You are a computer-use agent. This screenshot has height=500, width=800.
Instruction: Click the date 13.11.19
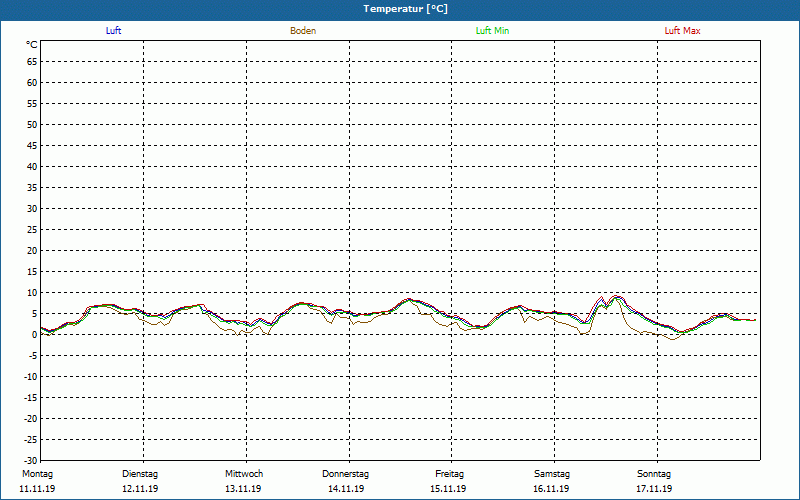coord(243,489)
